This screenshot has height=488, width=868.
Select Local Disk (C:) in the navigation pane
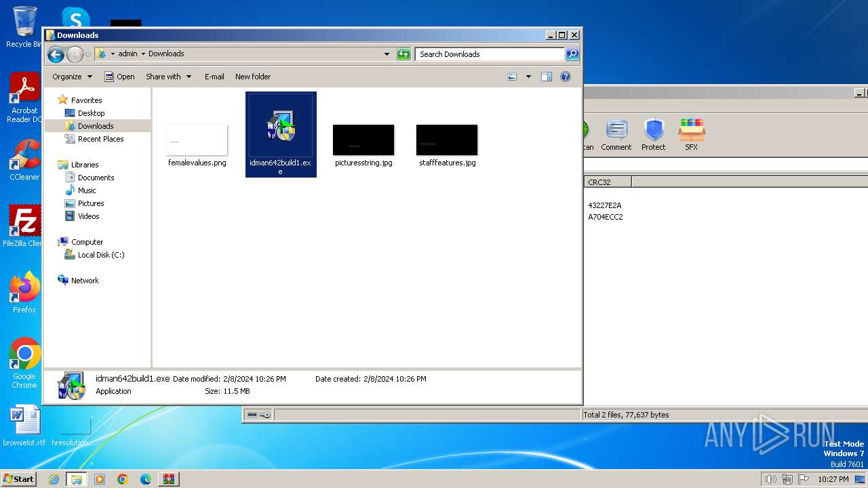[x=100, y=255]
